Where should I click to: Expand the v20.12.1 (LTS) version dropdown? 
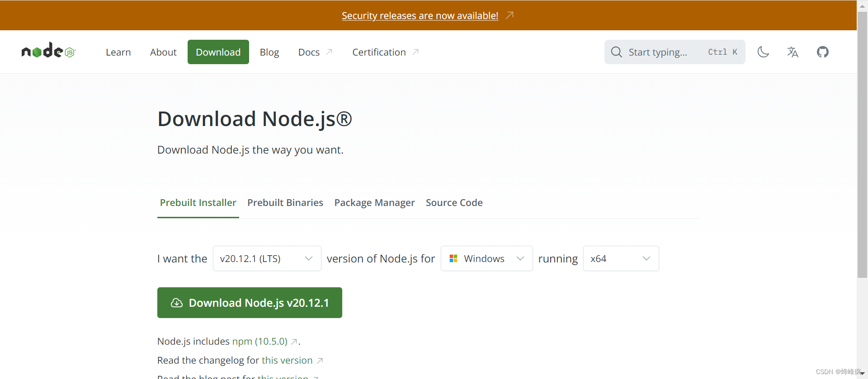point(267,258)
